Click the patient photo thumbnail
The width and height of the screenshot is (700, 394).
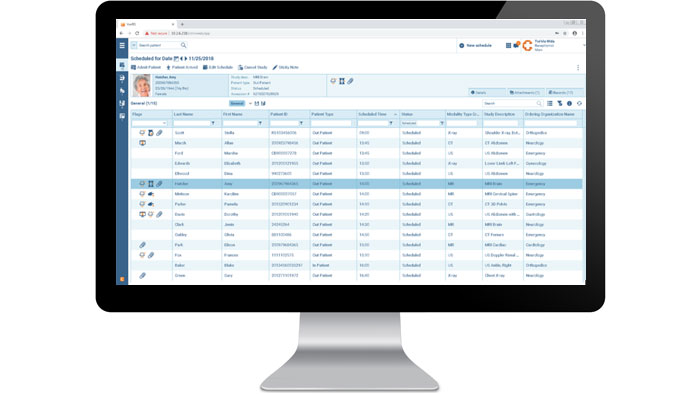pyautogui.click(x=142, y=86)
